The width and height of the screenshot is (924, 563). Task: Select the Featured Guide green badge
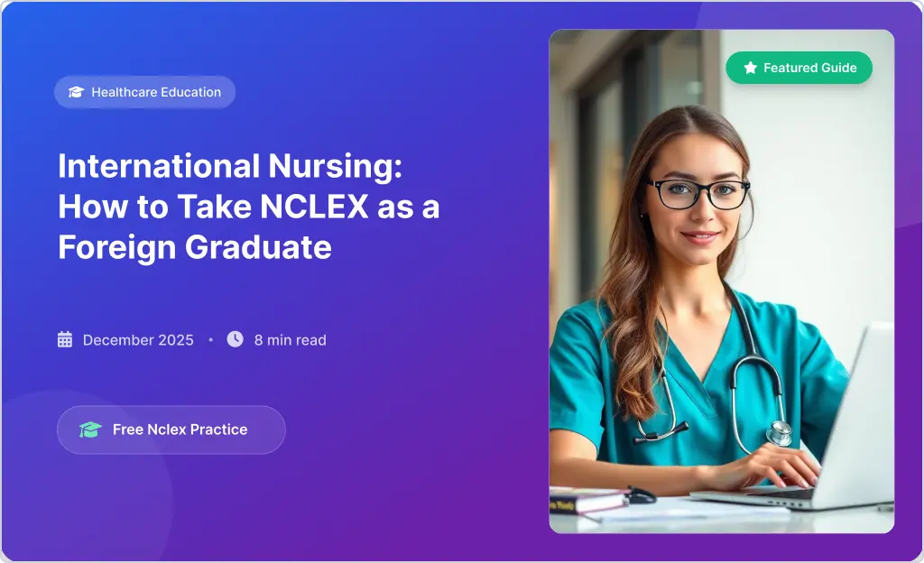799,68
